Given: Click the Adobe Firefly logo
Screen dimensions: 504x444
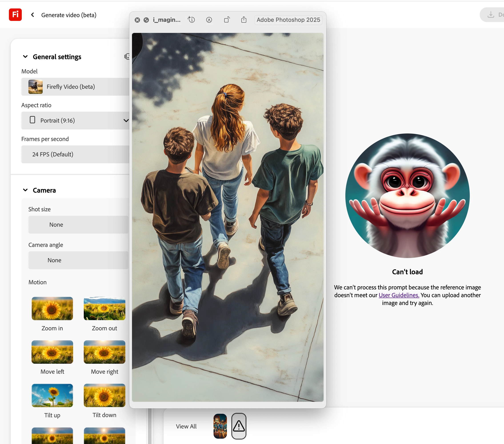Looking at the screenshot, I should 15,15.
